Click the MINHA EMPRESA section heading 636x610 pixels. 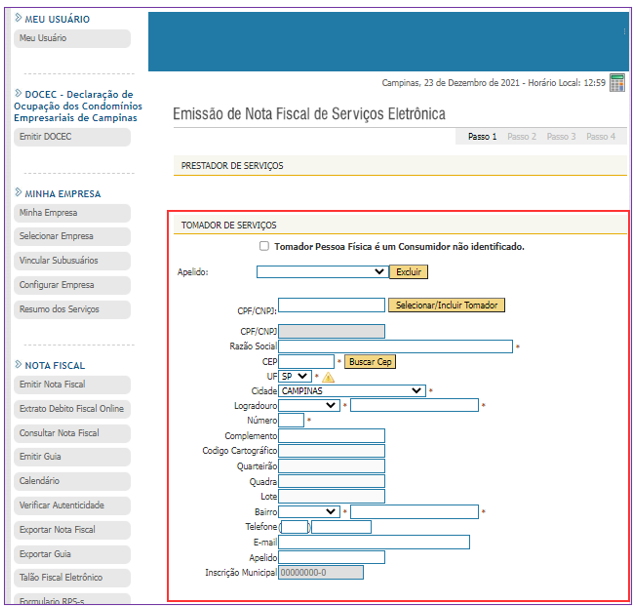point(62,194)
